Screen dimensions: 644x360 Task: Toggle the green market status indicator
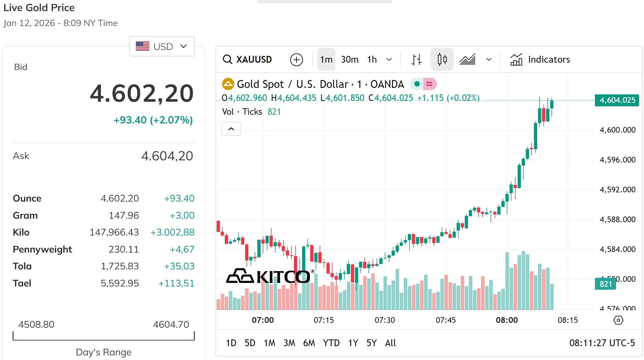tap(417, 84)
